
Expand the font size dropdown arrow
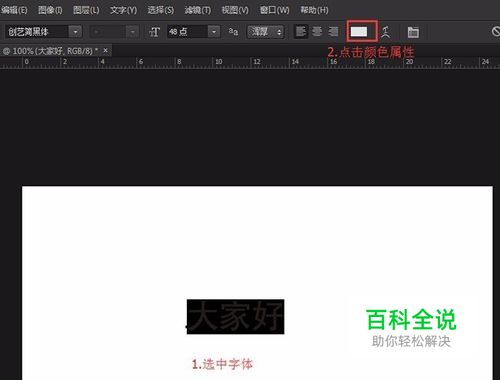coord(214,32)
